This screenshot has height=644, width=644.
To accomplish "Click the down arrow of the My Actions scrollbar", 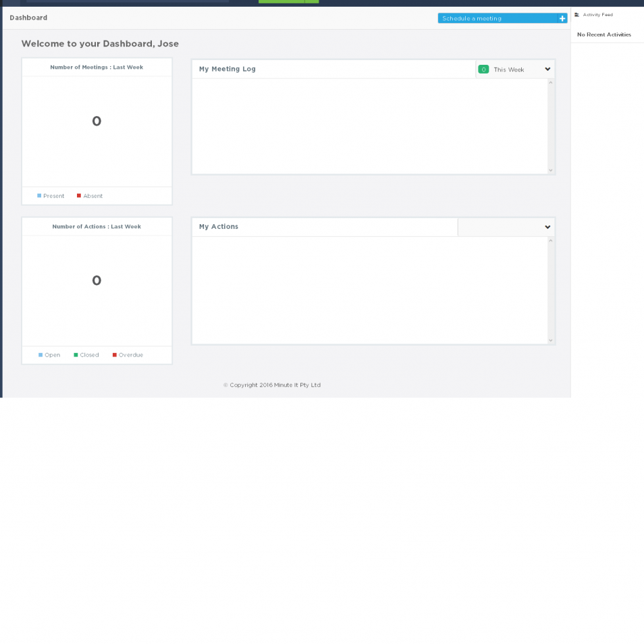I will [x=551, y=340].
